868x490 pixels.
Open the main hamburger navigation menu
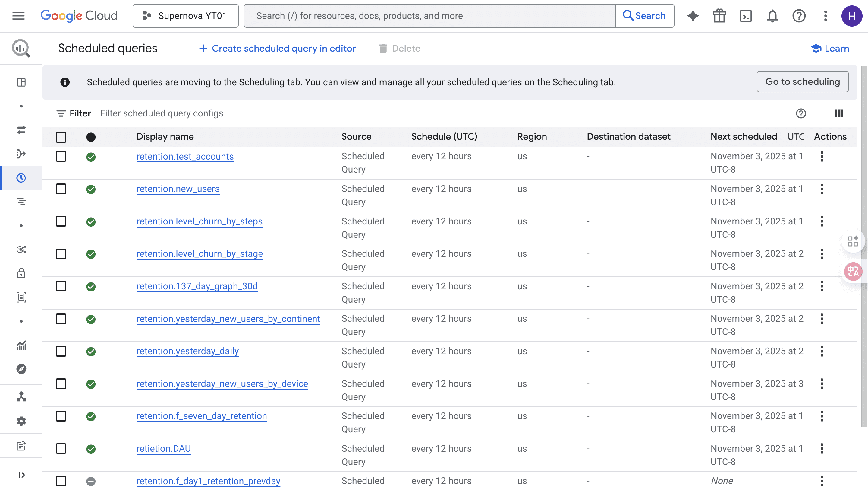click(18, 16)
